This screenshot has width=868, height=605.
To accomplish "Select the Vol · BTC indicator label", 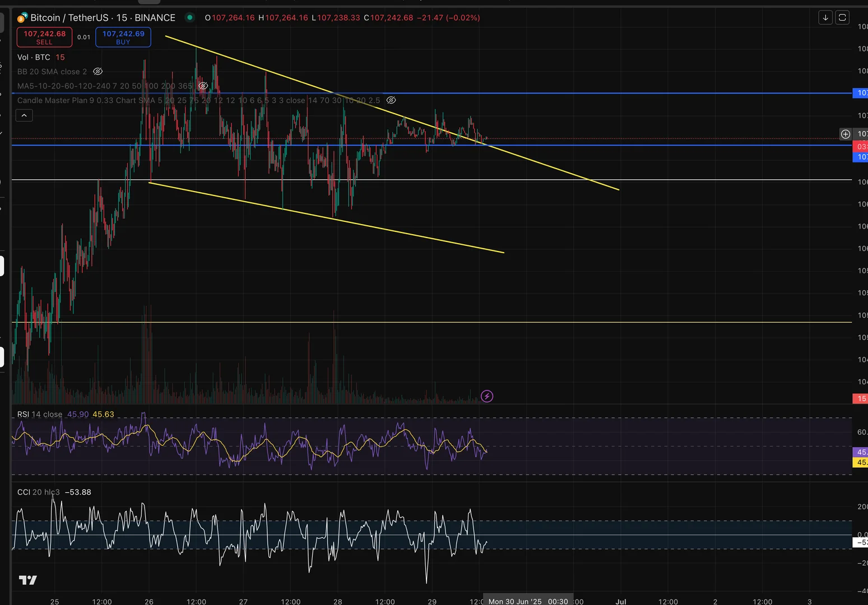I will point(34,57).
